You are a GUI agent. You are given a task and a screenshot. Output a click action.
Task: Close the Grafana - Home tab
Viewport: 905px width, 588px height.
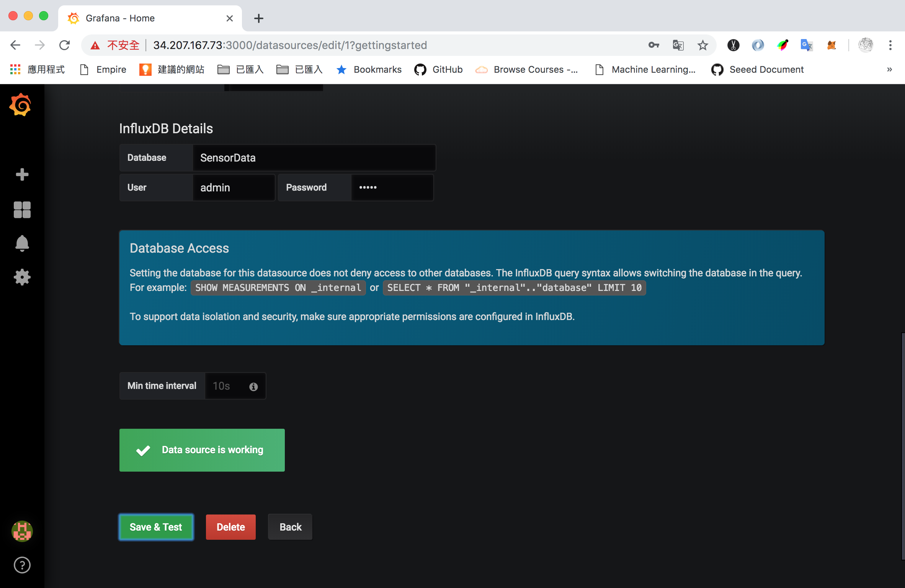point(230,18)
